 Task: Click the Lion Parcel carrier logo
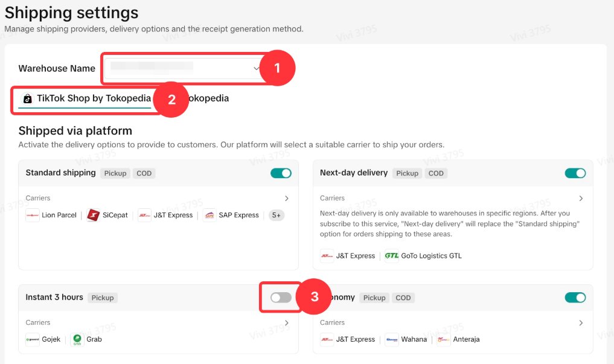(33, 216)
